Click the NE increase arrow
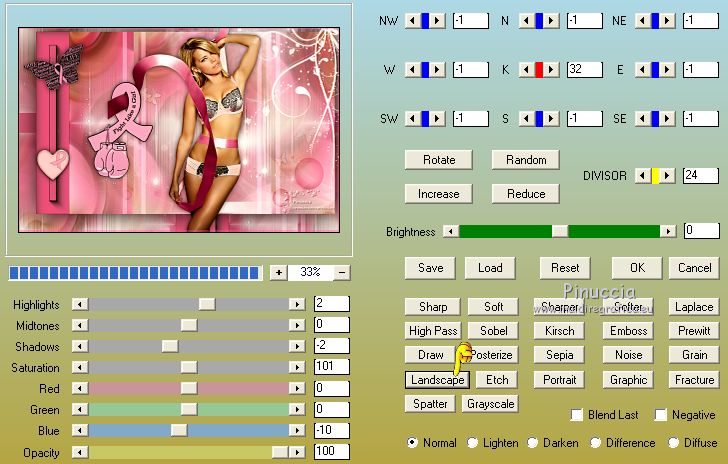 pos(667,21)
